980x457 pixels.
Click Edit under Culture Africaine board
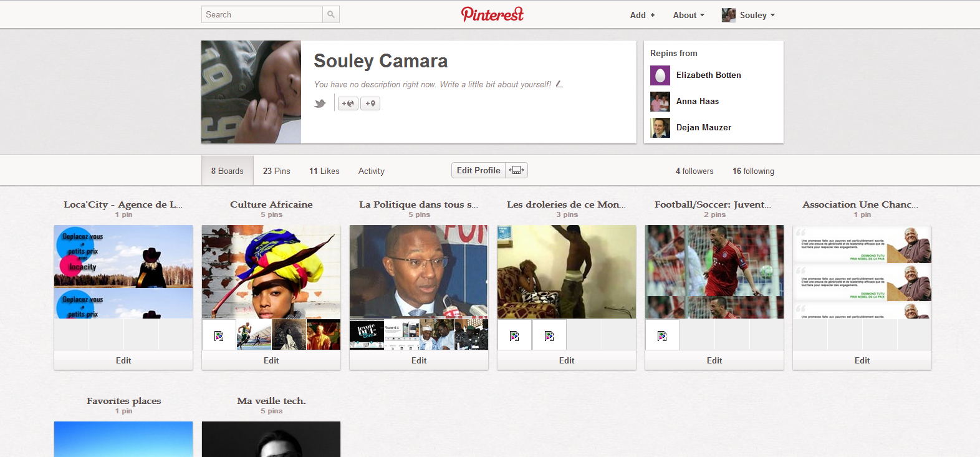pyautogui.click(x=271, y=360)
